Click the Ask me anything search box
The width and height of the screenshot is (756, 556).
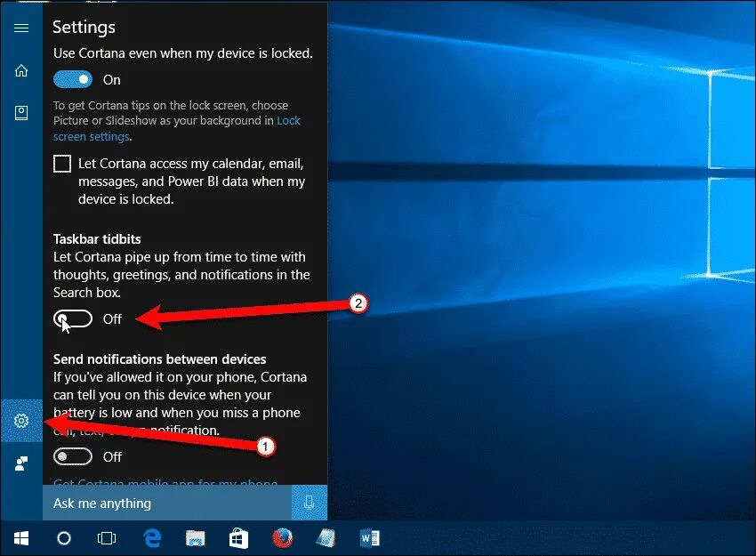pos(167,503)
